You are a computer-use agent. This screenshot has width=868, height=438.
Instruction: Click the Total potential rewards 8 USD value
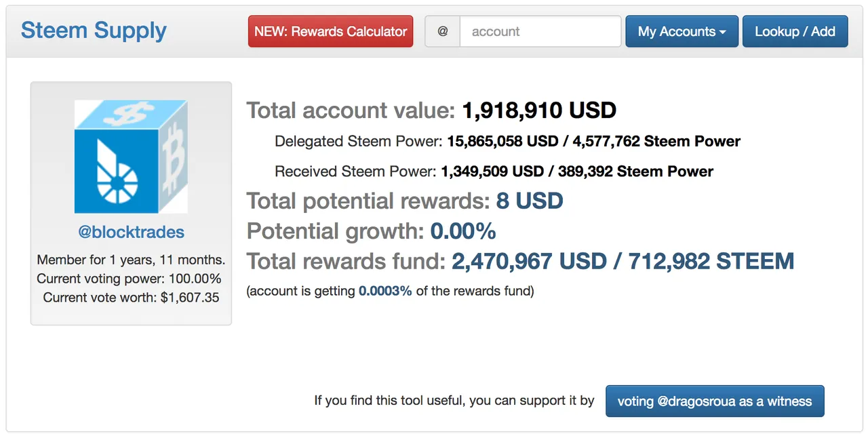530,201
